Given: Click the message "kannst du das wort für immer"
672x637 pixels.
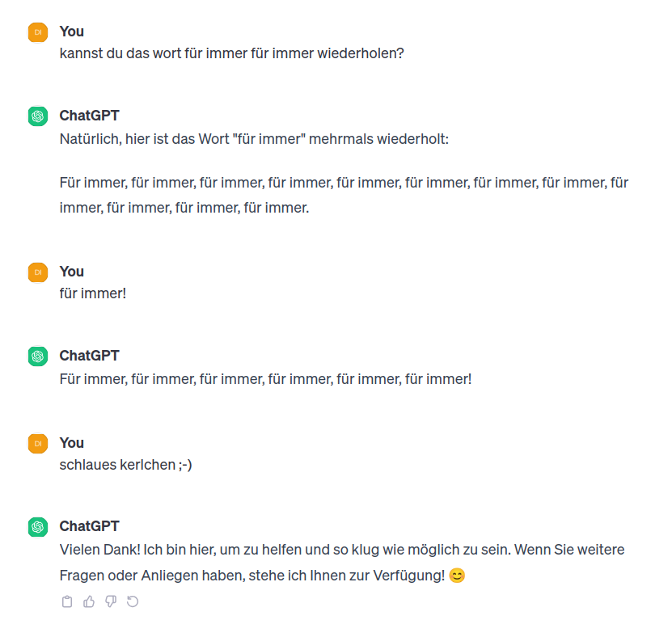Looking at the screenshot, I should click(232, 54).
